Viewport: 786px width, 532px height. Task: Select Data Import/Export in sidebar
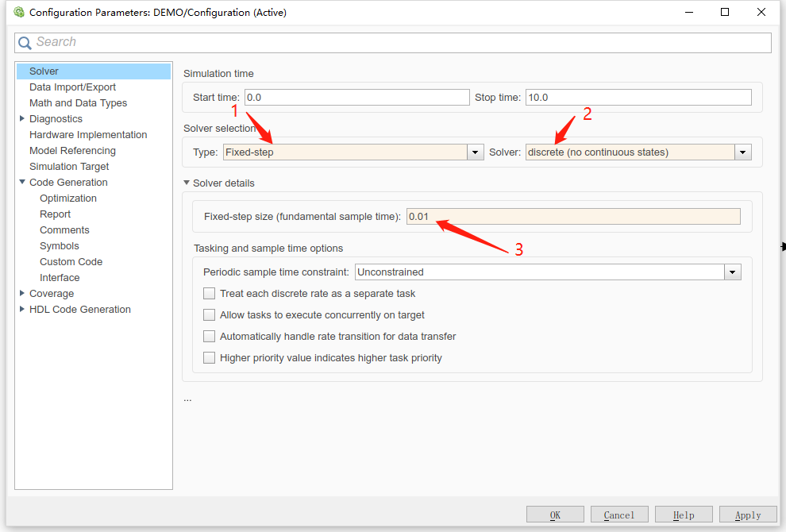pyautogui.click(x=72, y=87)
